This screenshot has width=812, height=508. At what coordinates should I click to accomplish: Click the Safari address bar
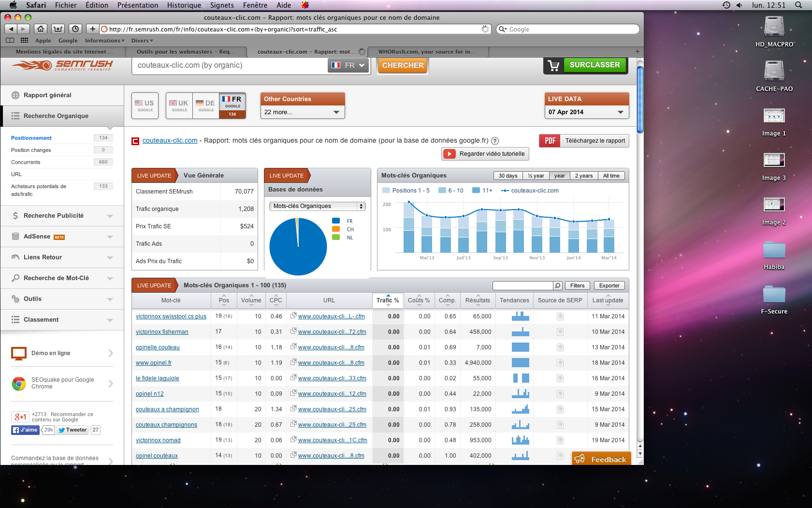click(x=295, y=29)
